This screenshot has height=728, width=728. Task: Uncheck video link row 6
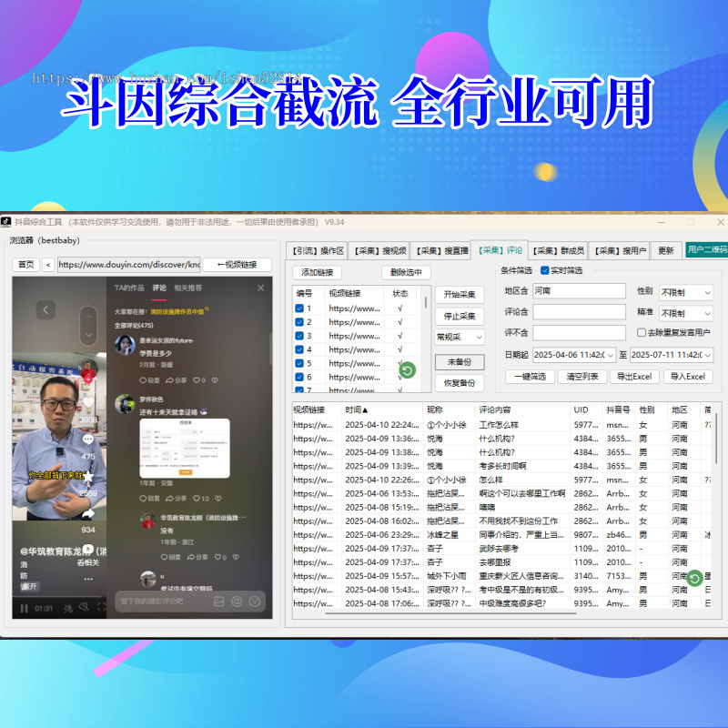pos(299,377)
